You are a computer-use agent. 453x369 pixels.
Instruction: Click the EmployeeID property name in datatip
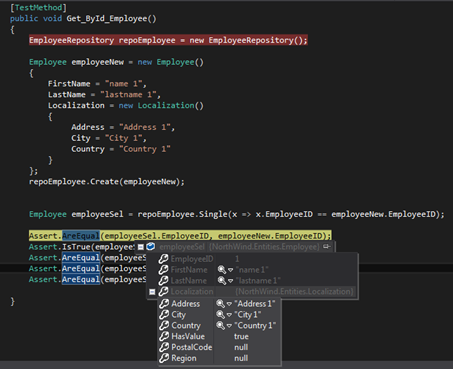(192, 259)
